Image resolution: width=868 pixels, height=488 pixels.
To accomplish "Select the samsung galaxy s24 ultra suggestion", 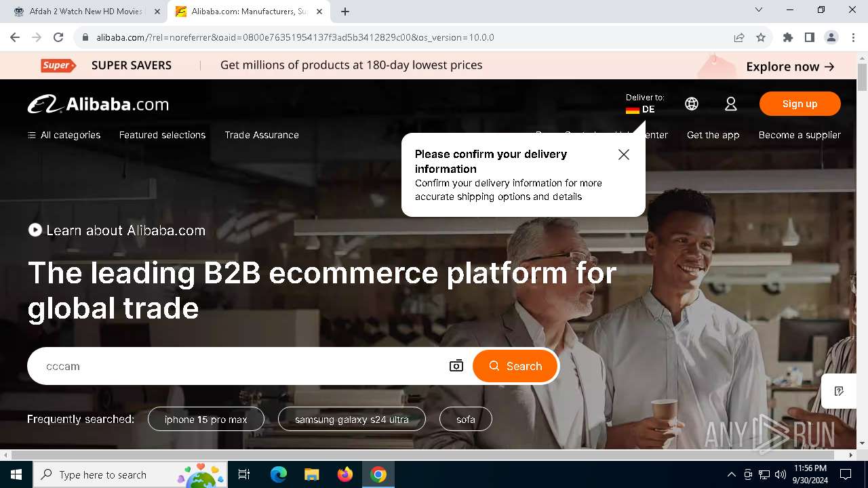I will [x=352, y=420].
